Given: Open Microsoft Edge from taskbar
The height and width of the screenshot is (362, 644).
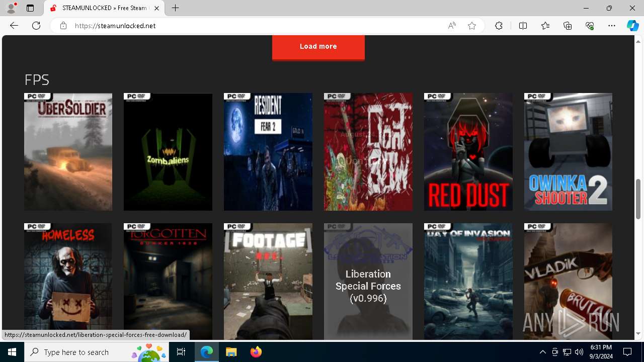Looking at the screenshot, I should (207, 352).
